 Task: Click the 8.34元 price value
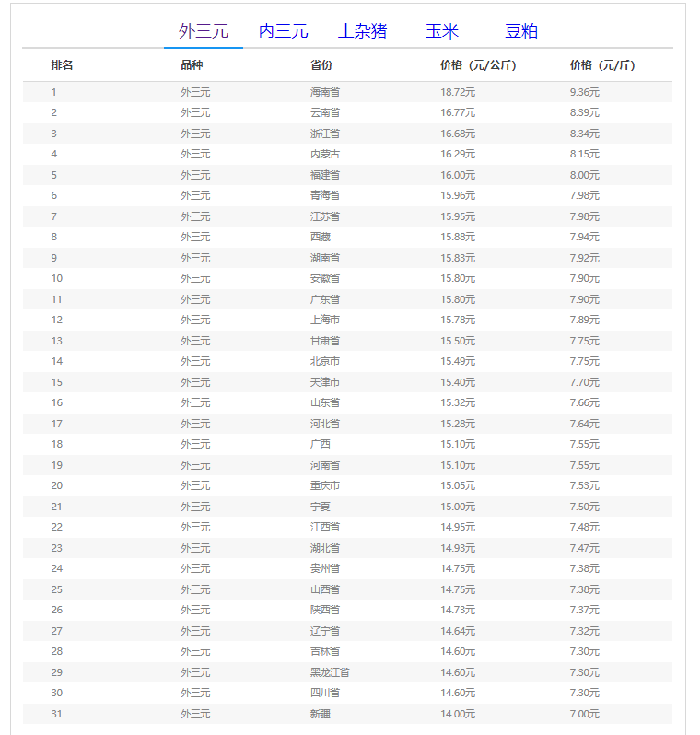585,134
